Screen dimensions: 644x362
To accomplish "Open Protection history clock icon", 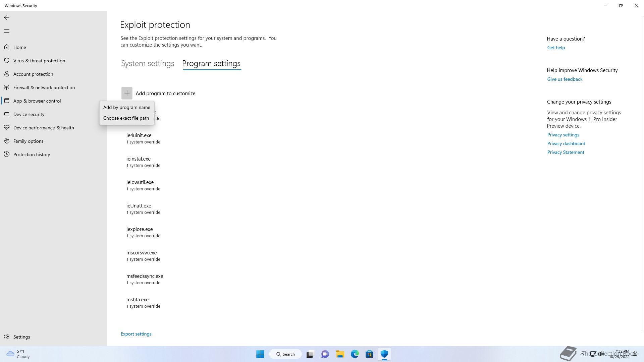I will pos(7,155).
